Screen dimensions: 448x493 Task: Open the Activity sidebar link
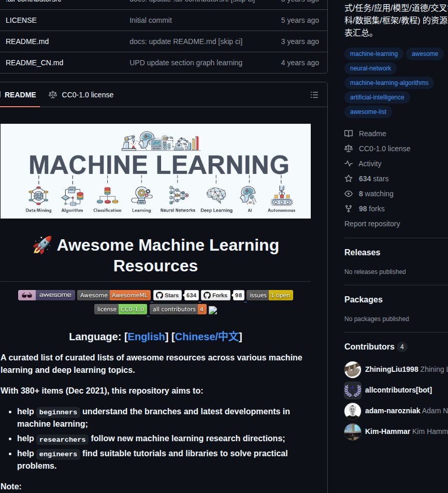pyautogui.click(x=370, y=164)
